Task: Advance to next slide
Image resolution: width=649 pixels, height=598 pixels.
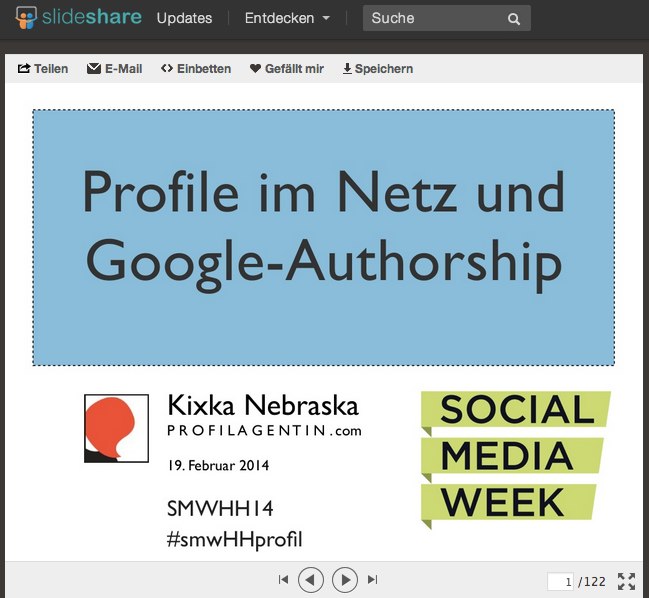Action: (345, 580)
